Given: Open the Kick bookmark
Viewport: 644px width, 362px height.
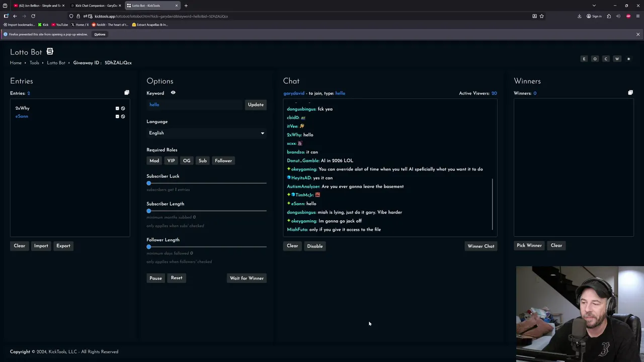Looking at the screenshot, I should pos(43,25).
